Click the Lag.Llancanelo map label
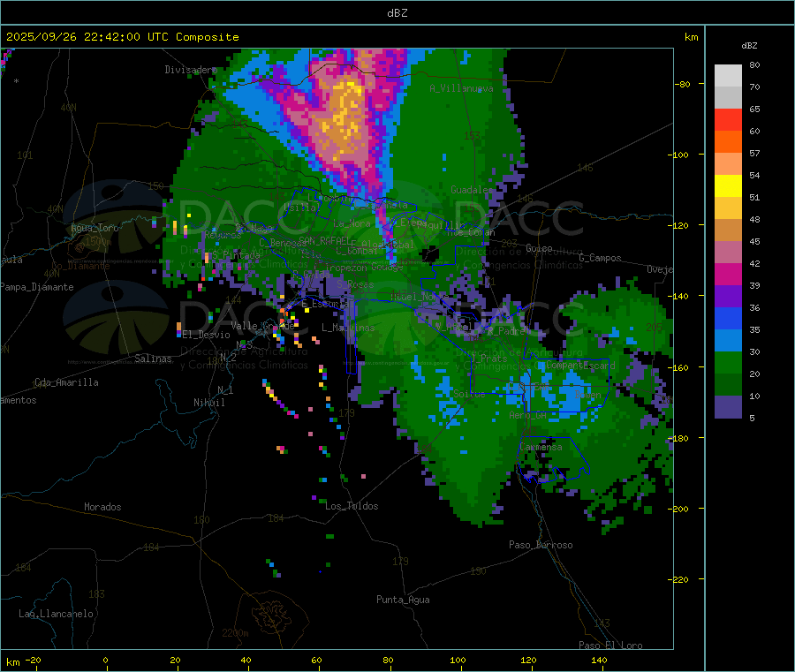The image size is (795, 672). click(x=56, y=614)
